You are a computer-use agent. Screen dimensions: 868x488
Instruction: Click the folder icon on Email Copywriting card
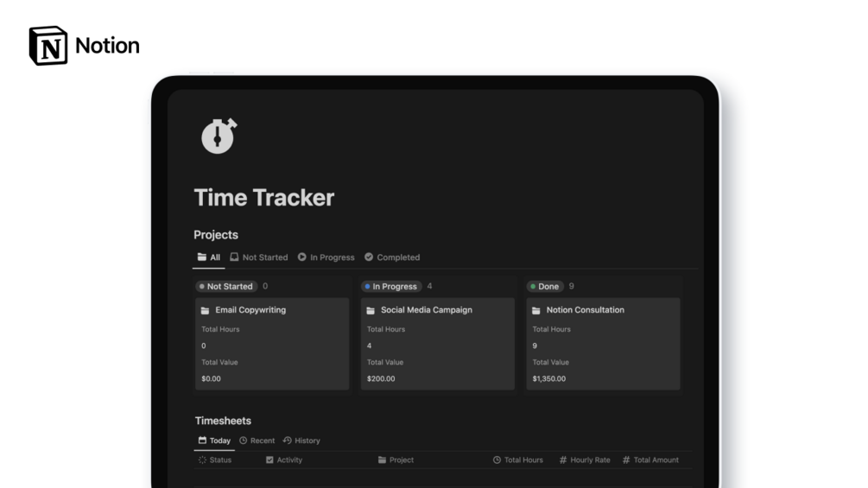[205, 310]
